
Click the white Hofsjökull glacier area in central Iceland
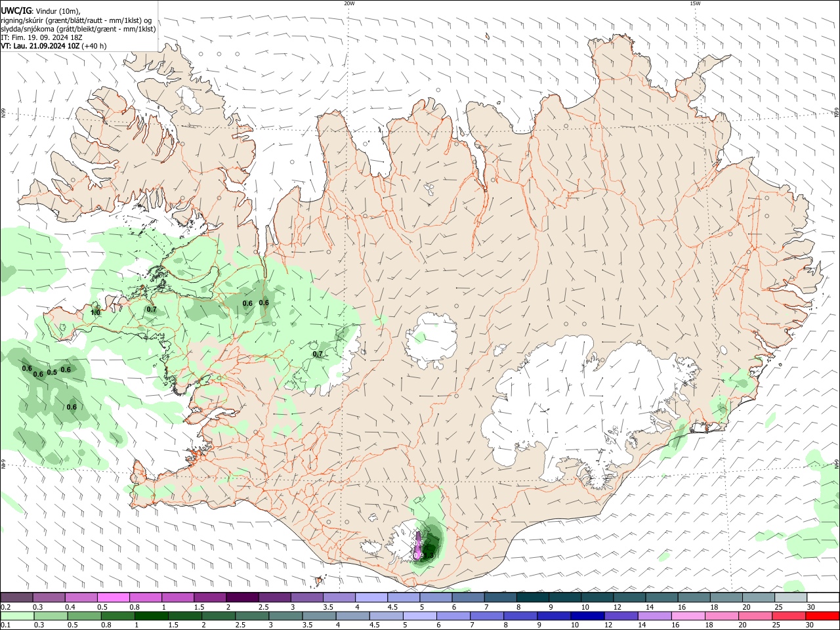click(432, 340)
